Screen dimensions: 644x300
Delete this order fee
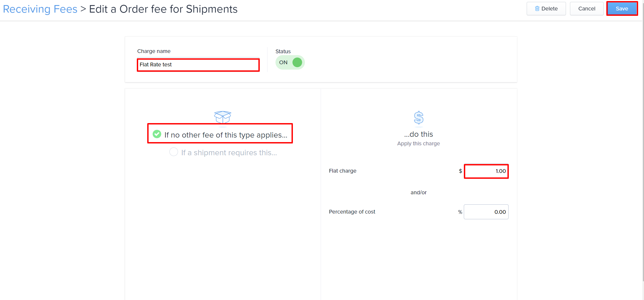click(546, 9)
